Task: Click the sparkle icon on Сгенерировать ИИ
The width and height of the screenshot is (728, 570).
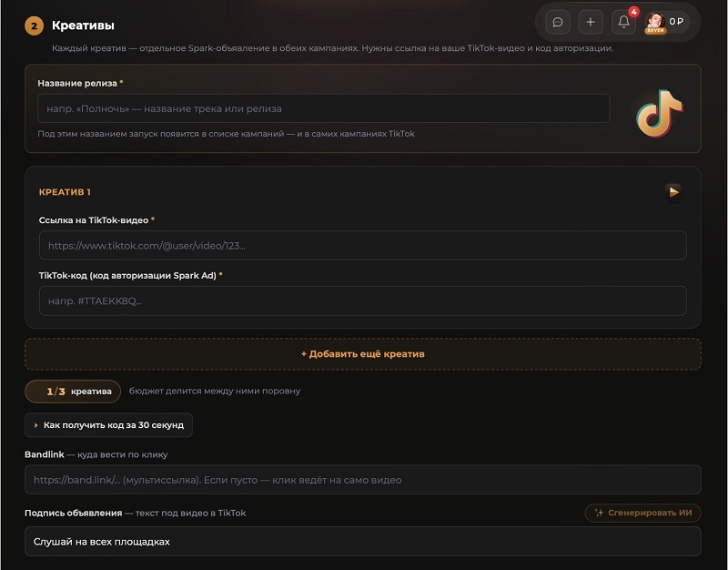Action: (x=599, y=513)
